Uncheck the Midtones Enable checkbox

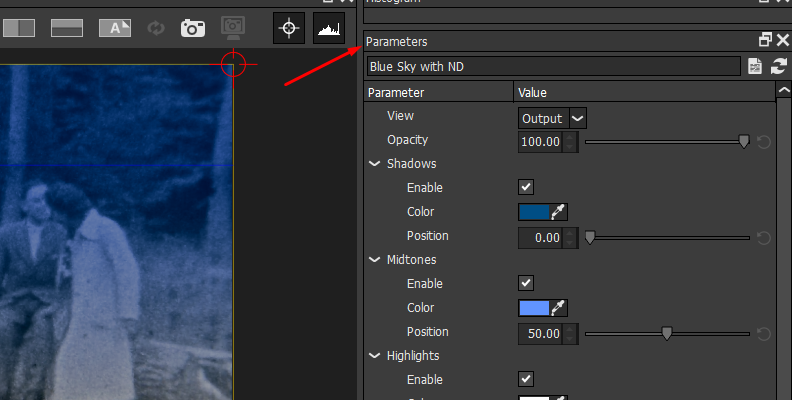[526, 284]
